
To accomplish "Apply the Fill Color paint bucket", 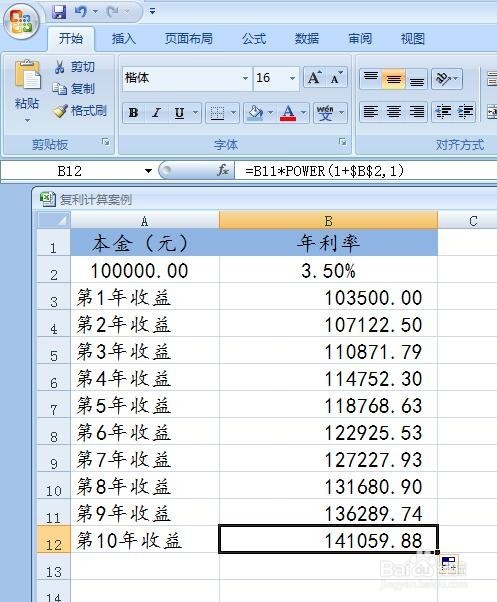I will coord(255,113).
